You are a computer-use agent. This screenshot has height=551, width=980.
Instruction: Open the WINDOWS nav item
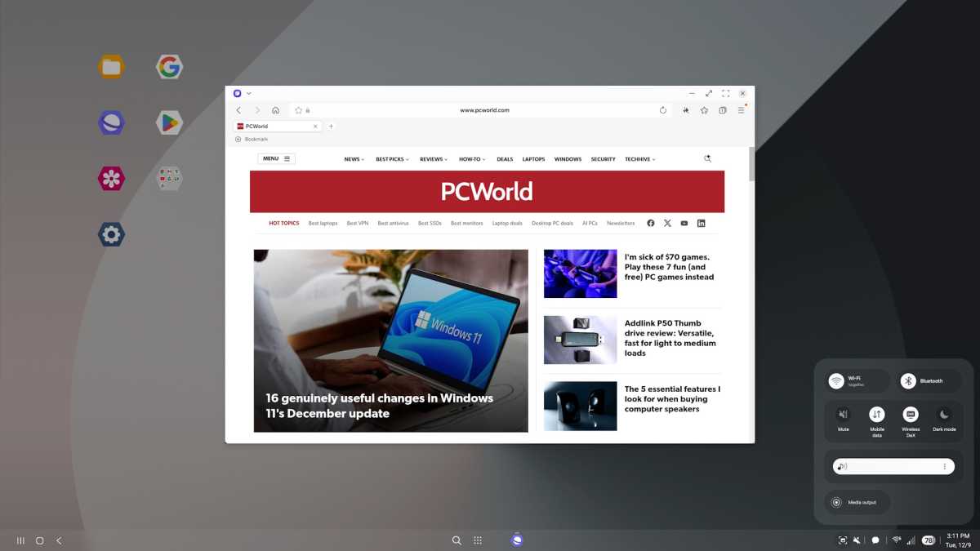[x=568, y=159]
